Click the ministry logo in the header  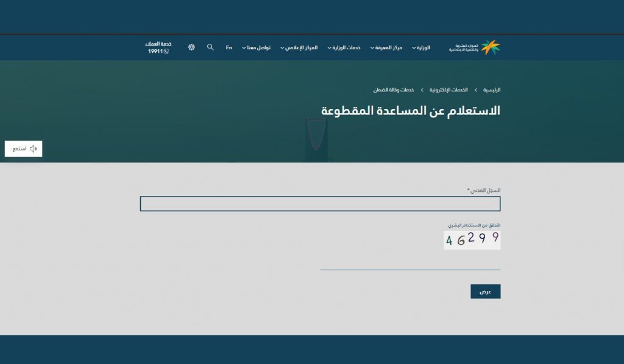coord(474,47)
